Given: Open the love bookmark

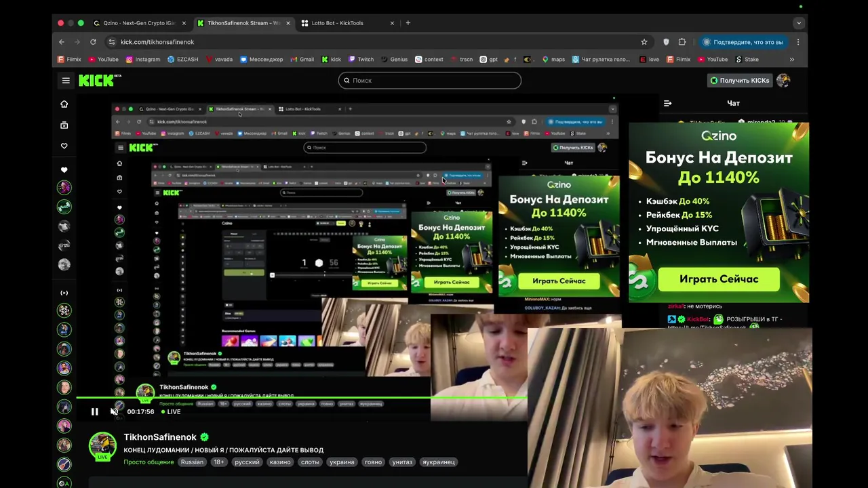Looking at the screenshot, I should point(648,60).
